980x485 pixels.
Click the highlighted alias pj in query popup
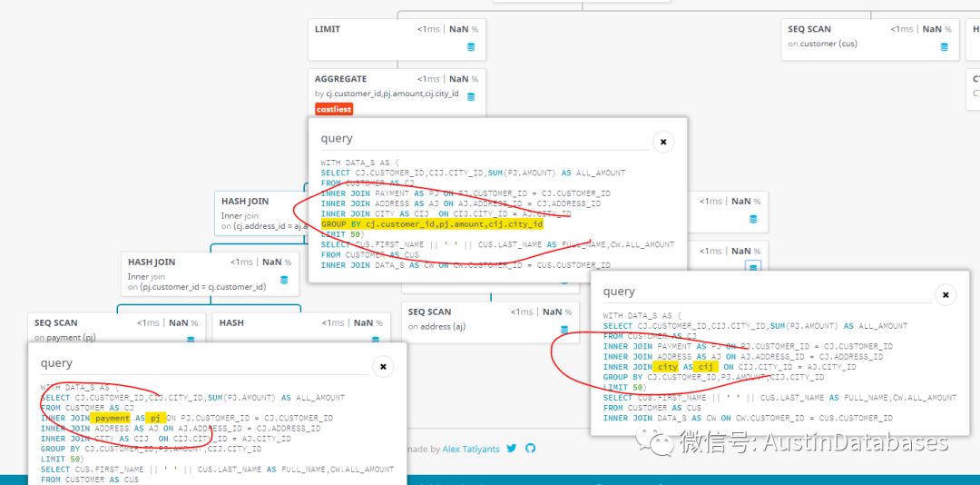156,418
